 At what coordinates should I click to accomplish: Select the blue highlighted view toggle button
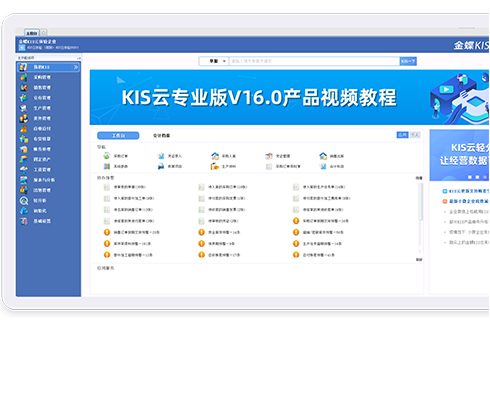402,135
